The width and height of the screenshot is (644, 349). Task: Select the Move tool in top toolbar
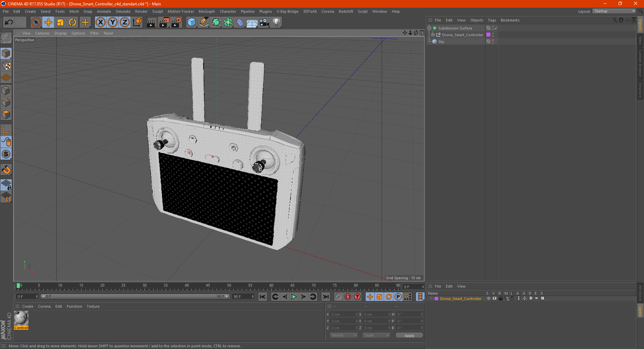point(48,22)
